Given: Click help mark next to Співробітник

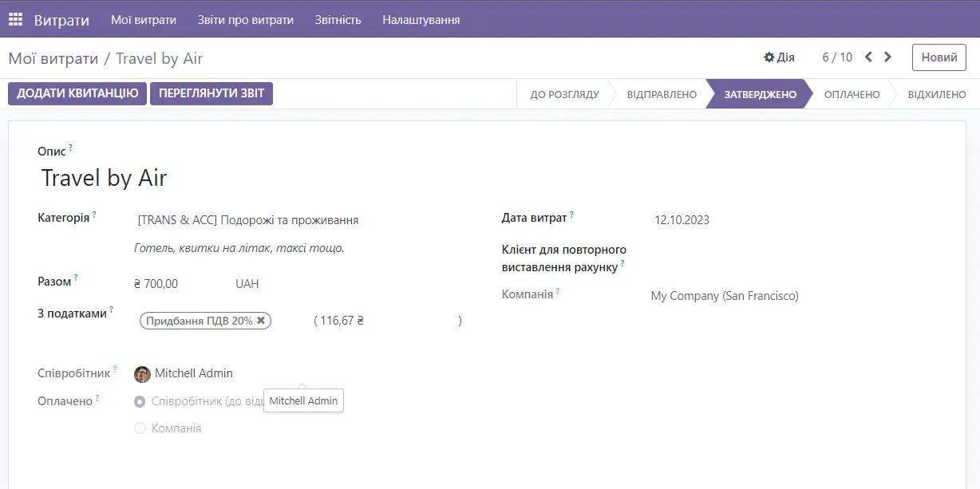Looking at the screenshot, I should pyautogui.click(x=115, y=369).
